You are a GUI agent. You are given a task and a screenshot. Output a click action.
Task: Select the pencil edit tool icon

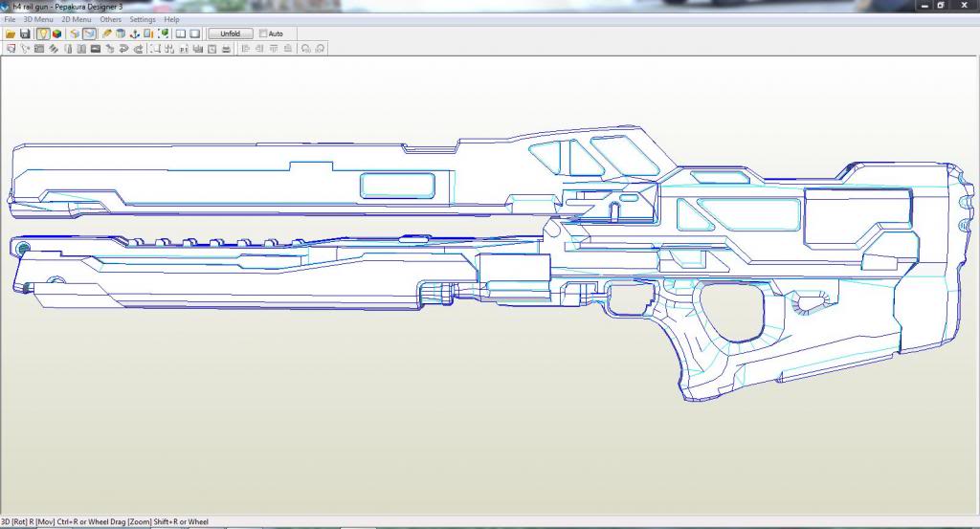pyautogui.click(x=107, y=33)
